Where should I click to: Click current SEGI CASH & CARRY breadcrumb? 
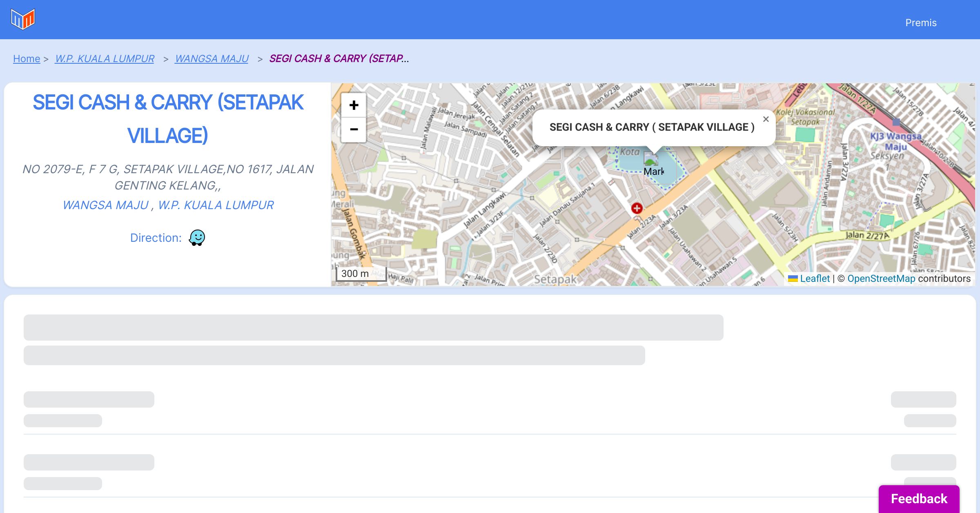[x=339, y=59]
